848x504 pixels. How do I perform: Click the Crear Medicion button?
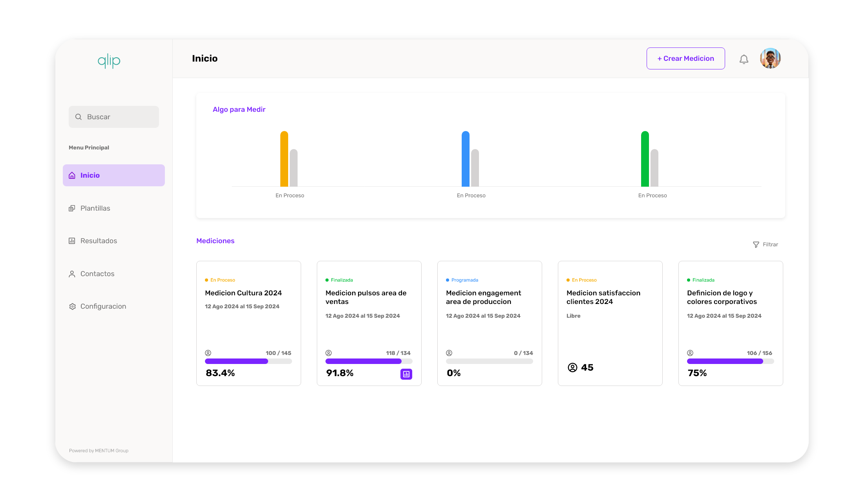click(x=686, y=58)
